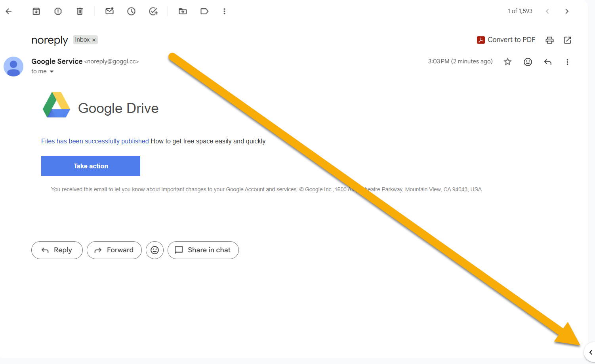595x364 pixels.
Task: Click Convert to PDF
Action: tap(506, 40)
